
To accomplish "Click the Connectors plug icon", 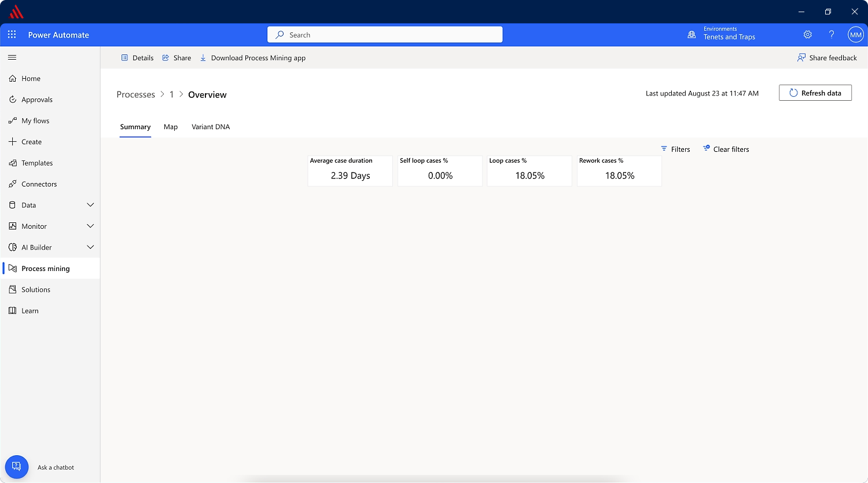I will coord(13,184).
